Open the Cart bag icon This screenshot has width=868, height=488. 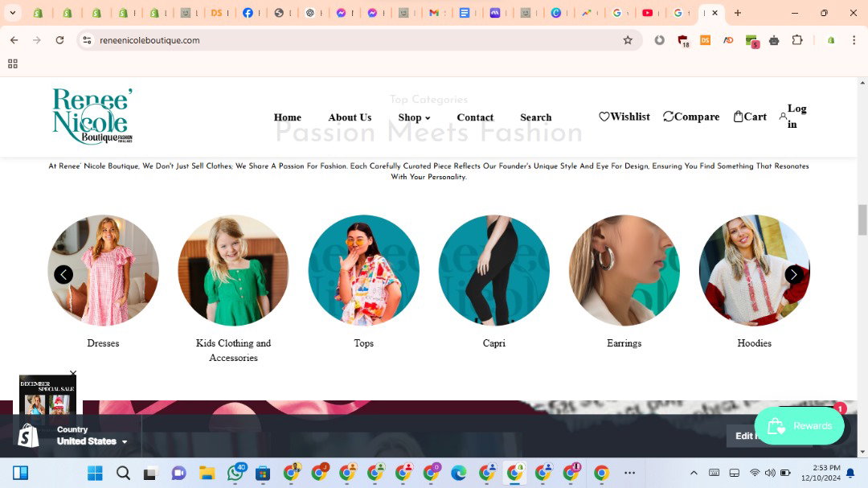738,117
